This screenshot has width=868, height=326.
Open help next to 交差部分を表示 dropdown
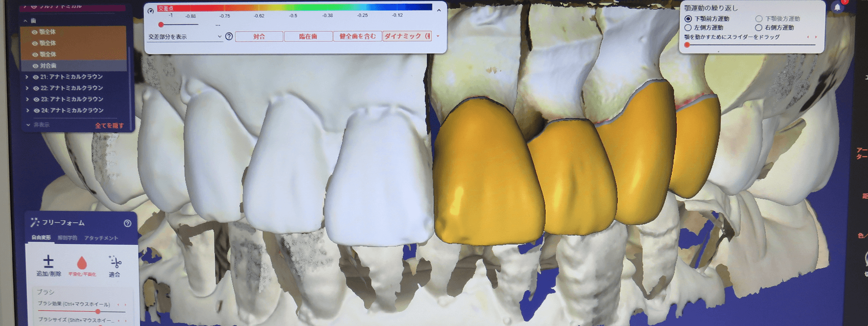pyautogui.click(x=229, y=37)
